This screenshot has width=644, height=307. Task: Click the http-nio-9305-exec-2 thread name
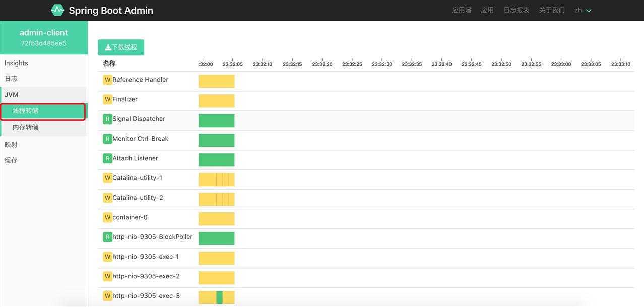click(146, 276)
